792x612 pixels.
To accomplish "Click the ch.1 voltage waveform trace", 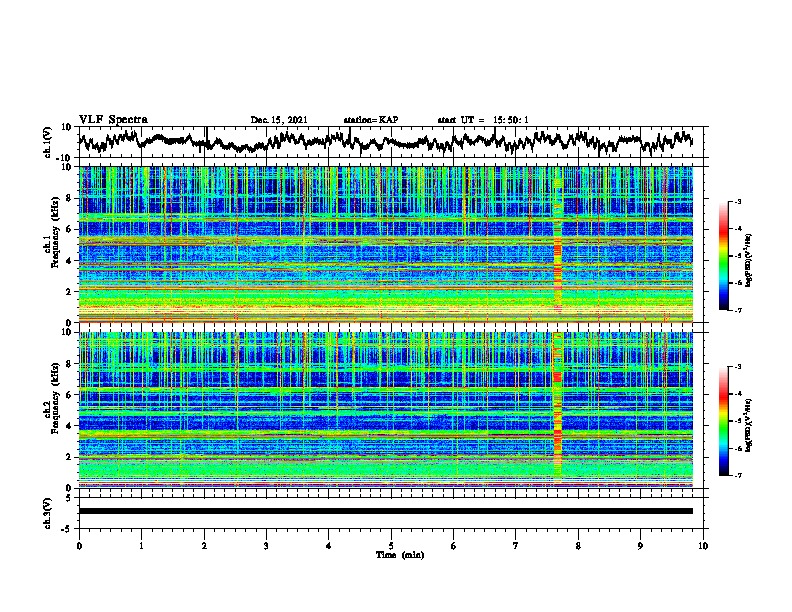I will [x=385, y=142].
